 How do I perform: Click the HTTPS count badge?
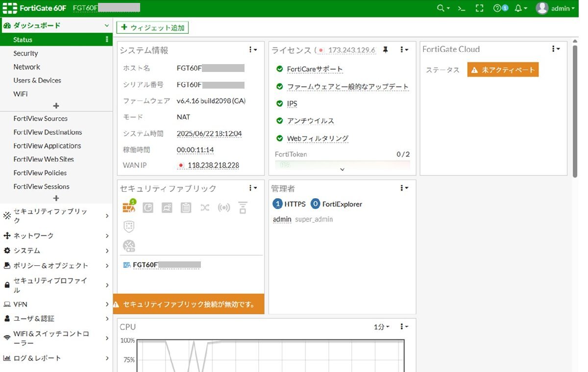(277, 204)
